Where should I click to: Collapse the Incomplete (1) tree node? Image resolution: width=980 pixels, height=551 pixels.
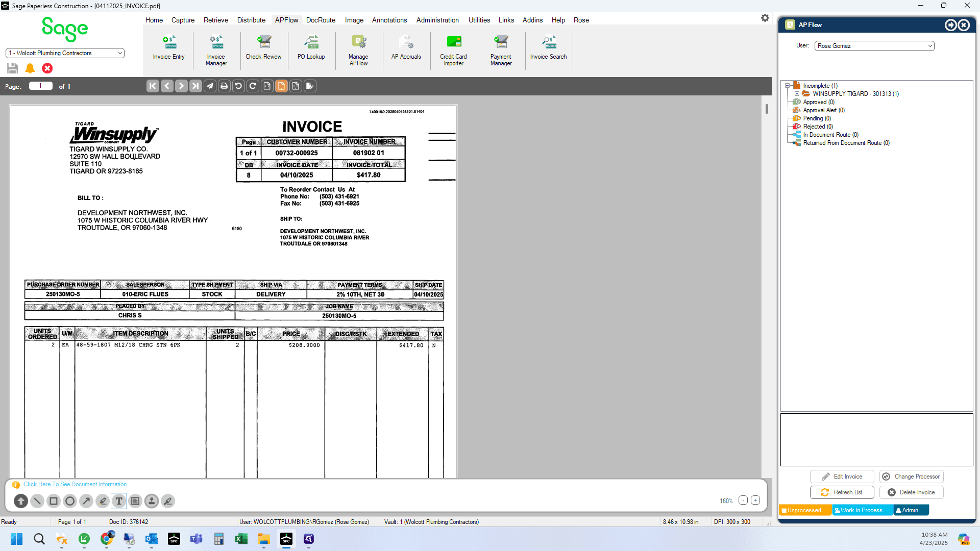pyautogui.click(x=788, y=86)
